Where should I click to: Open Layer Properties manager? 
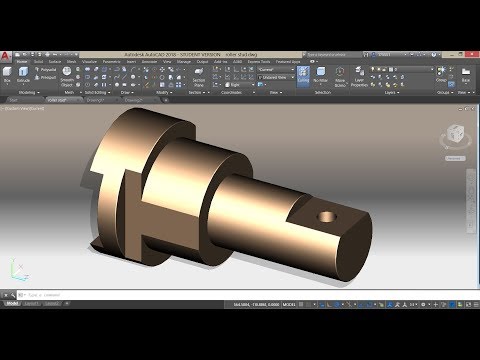[359, 77]
